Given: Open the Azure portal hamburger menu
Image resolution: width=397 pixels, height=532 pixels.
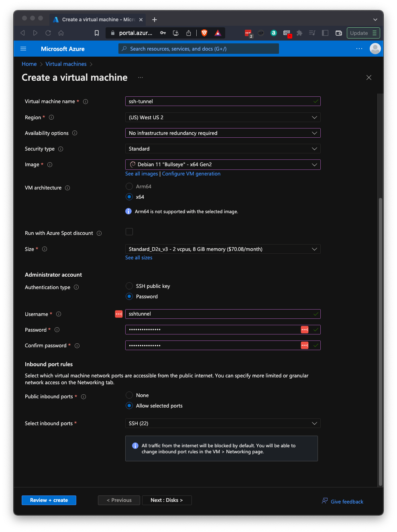Looking at the screenshot, I should [23, 49].
